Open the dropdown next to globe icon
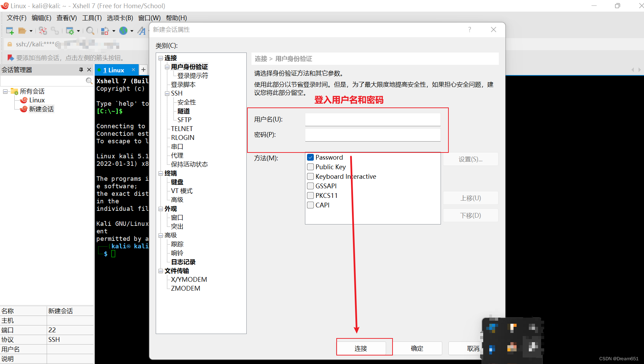 (x=132, y=31)
